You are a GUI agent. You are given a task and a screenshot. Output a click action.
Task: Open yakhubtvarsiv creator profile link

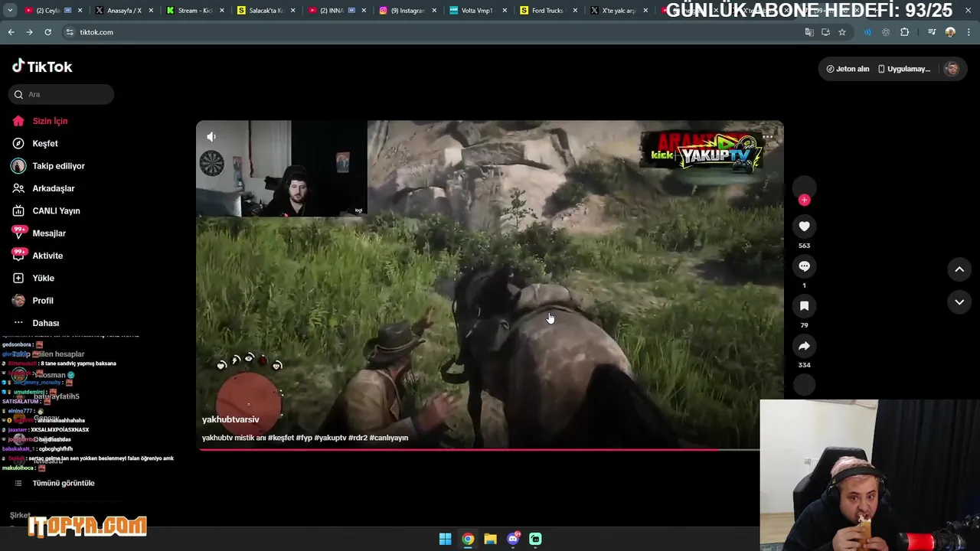click(x=230, y=419)
